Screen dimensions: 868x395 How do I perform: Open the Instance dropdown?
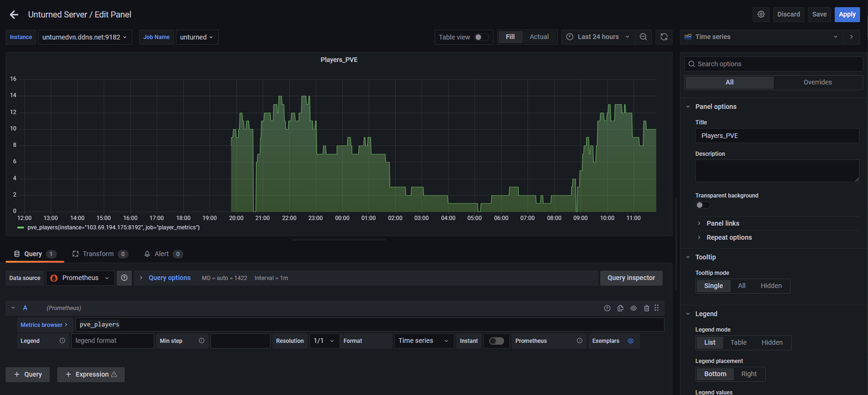tap(84, 37)
